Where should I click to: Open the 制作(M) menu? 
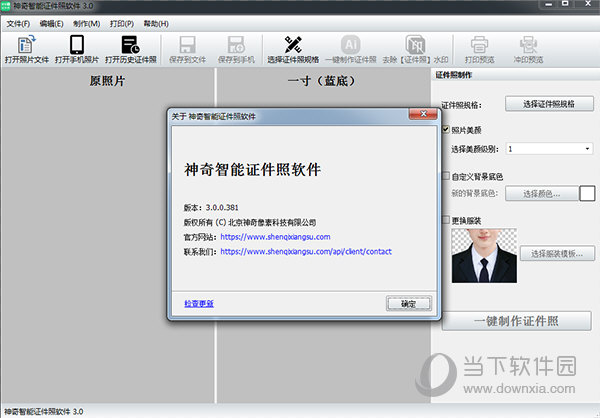point(86,22)
